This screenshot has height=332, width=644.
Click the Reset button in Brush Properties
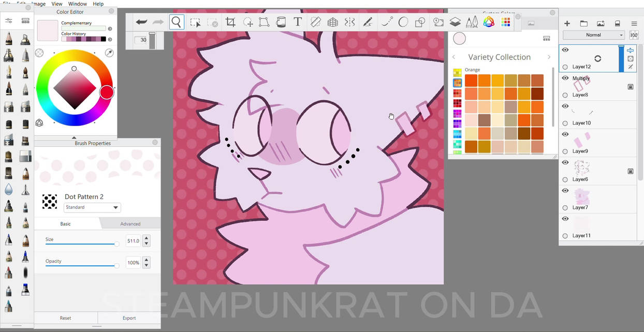coord(65,318)
